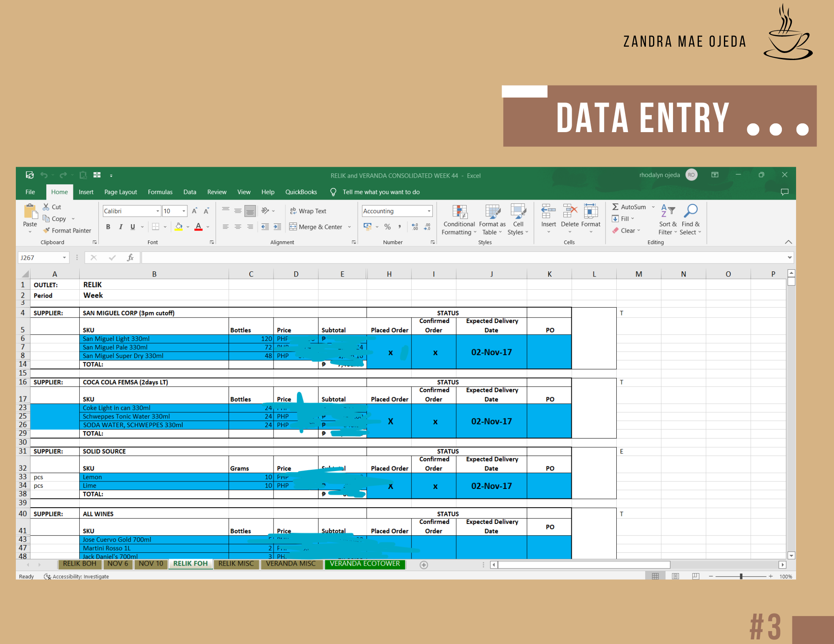Viewport: 834px width, 644px height.
Task: Expand the Calibri font name dropdown
Action: point(158,211)
